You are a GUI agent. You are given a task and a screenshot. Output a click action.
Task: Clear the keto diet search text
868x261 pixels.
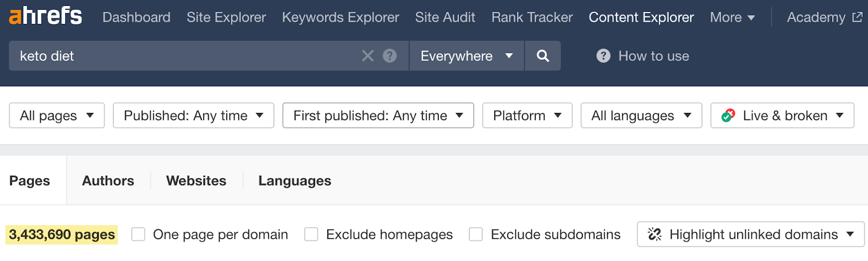pyautogui.click(x=368, y=56)
